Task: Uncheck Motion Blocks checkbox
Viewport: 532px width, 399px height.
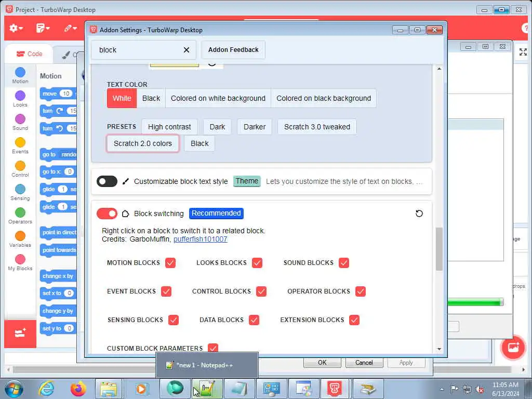Action: [170, 263]
